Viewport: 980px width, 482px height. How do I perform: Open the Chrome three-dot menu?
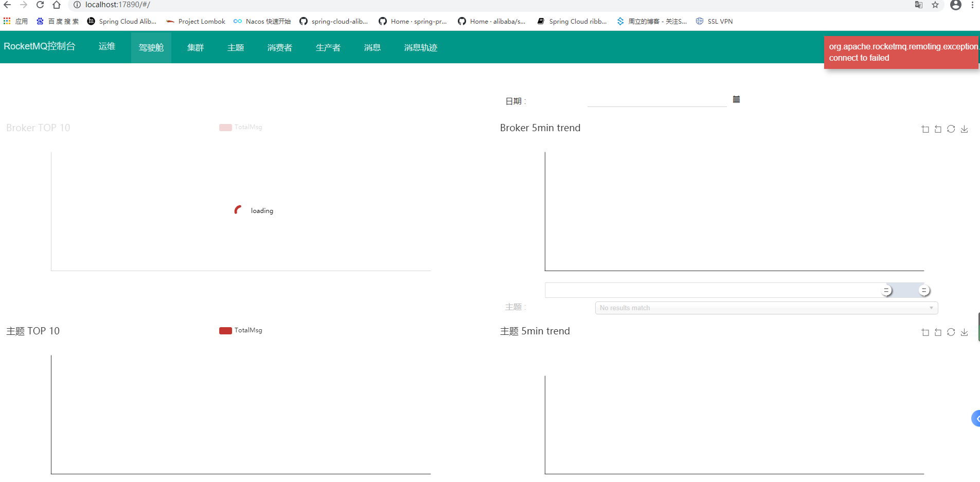[x=972, y=5]
